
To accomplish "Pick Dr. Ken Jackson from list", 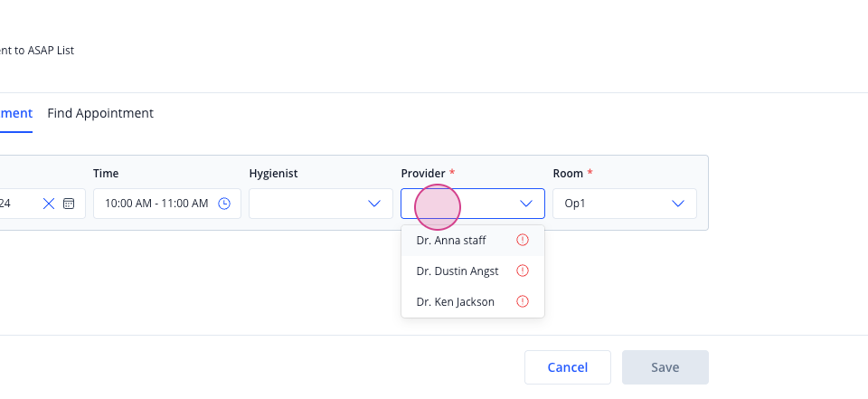I will click(473, 301).
